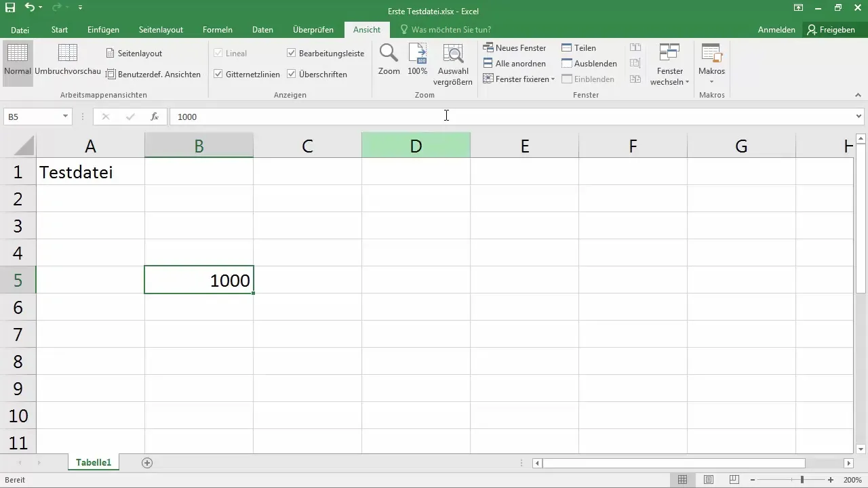Open the Fenster wechseln dropdown arrow
Viewport: 868px width, 488px height.
pos(688,82)
